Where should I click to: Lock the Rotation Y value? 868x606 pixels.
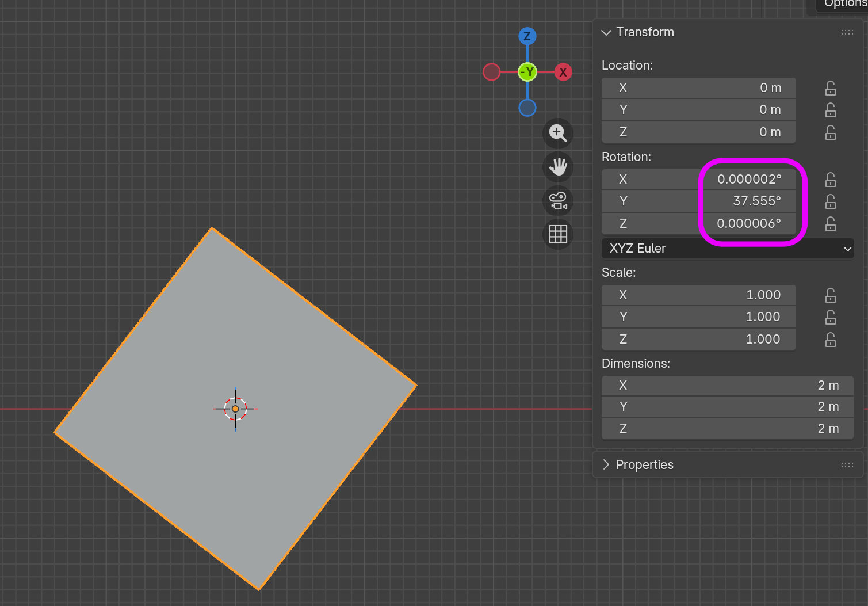click(831, 201)
